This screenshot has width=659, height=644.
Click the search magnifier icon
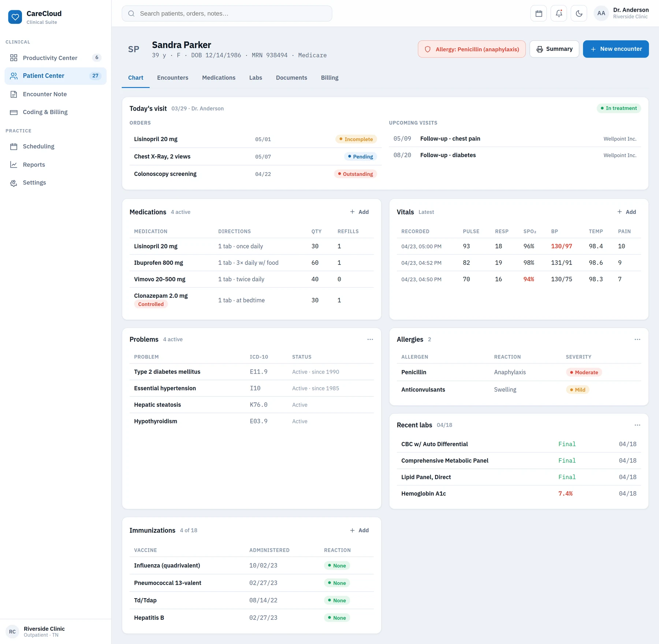click(x=131, y=14)
